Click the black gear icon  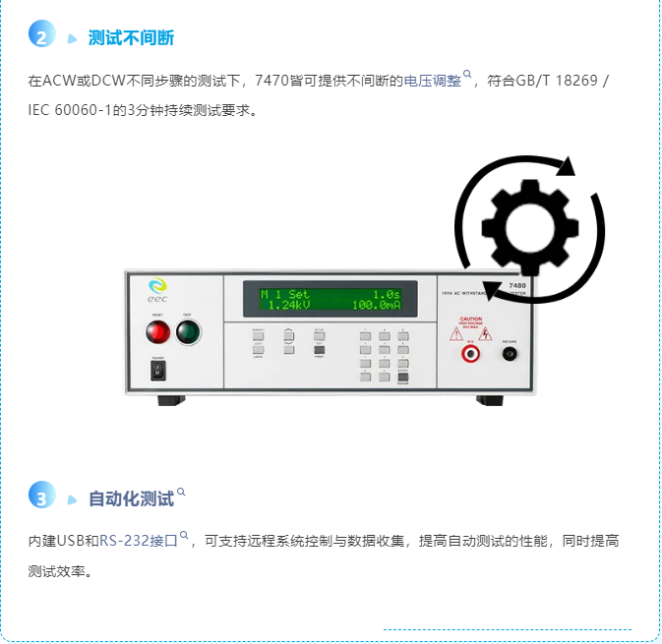pos(529,228)
